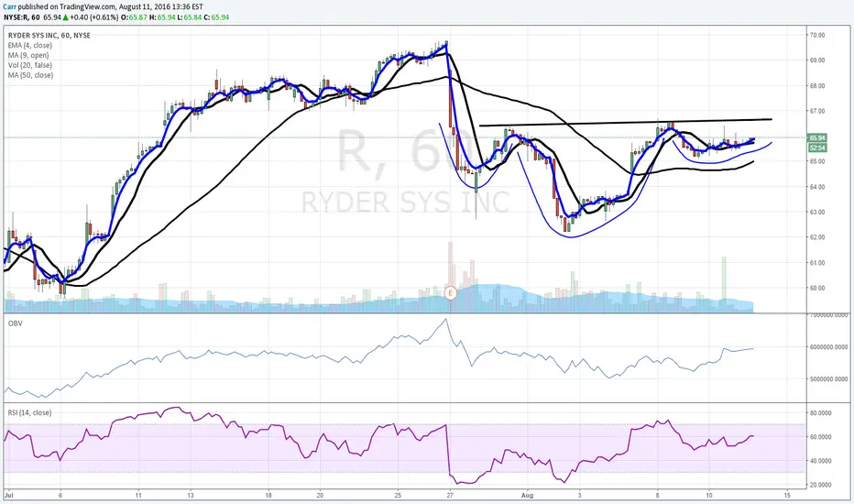The image size is (854, 504).
Task: Click the 5000000 OBV axis label
Action: 828,378
